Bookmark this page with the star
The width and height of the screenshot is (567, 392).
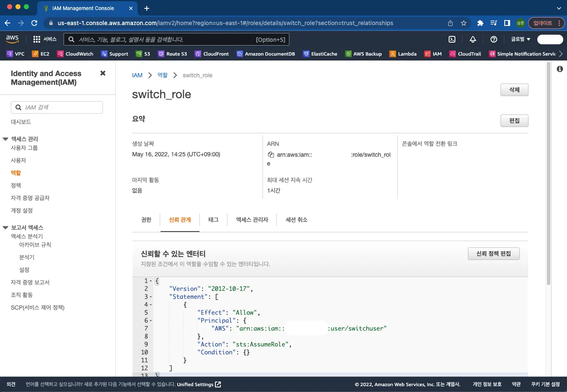tap(464, 23)
